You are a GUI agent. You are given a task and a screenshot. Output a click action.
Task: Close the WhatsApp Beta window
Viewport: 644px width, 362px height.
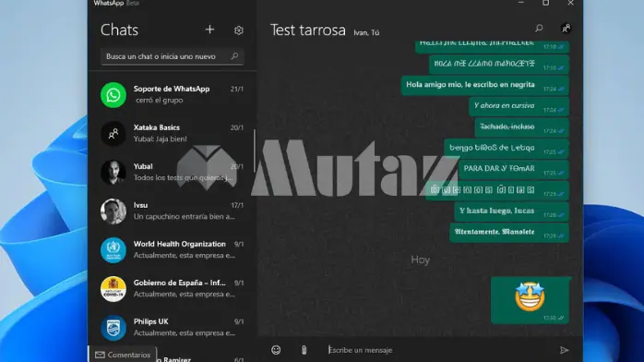pyautogui.click(x=570, y=3)
